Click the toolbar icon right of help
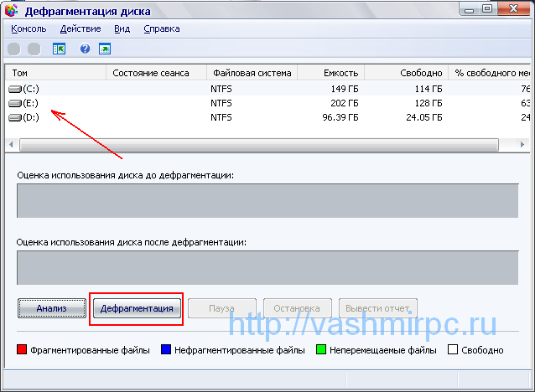Screen dimensions: 535x392 [x=105, y=49]
